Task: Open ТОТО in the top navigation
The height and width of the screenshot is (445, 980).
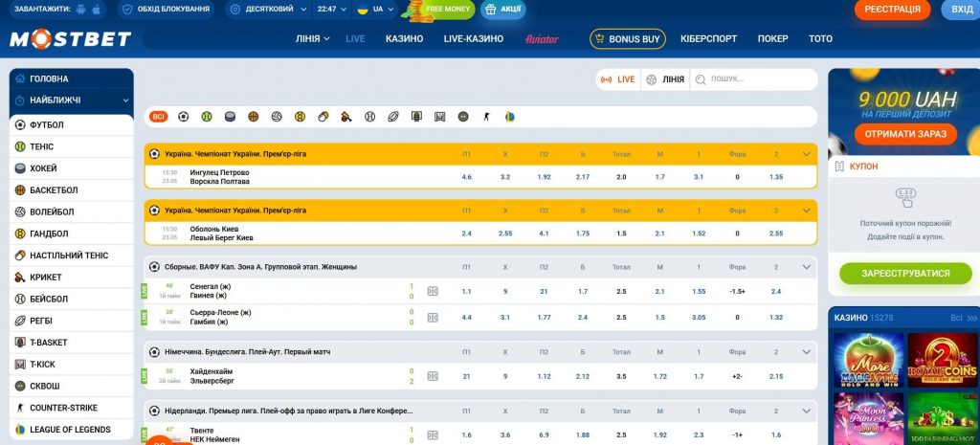Action: pyautogui.click(x=820, y=38)
